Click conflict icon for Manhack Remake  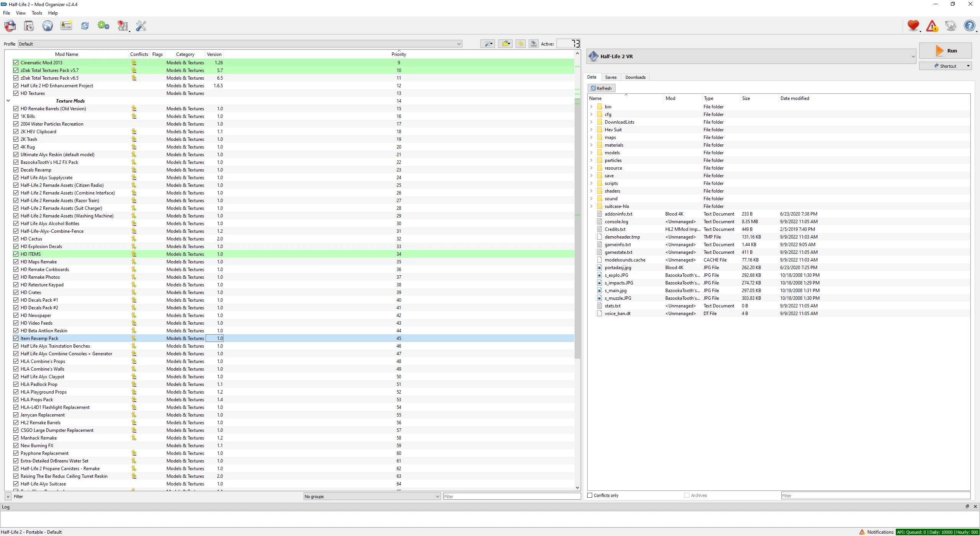click(x=134, y=438)
